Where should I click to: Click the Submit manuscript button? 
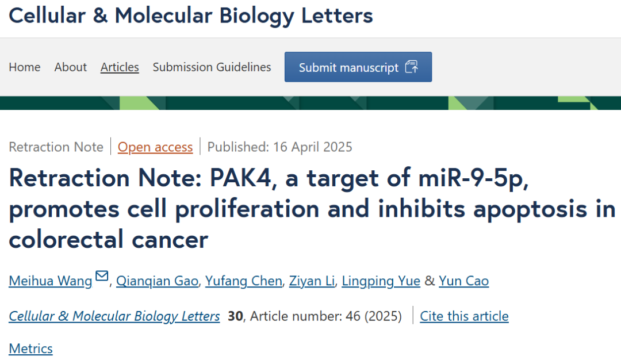[x=358, y=67]
